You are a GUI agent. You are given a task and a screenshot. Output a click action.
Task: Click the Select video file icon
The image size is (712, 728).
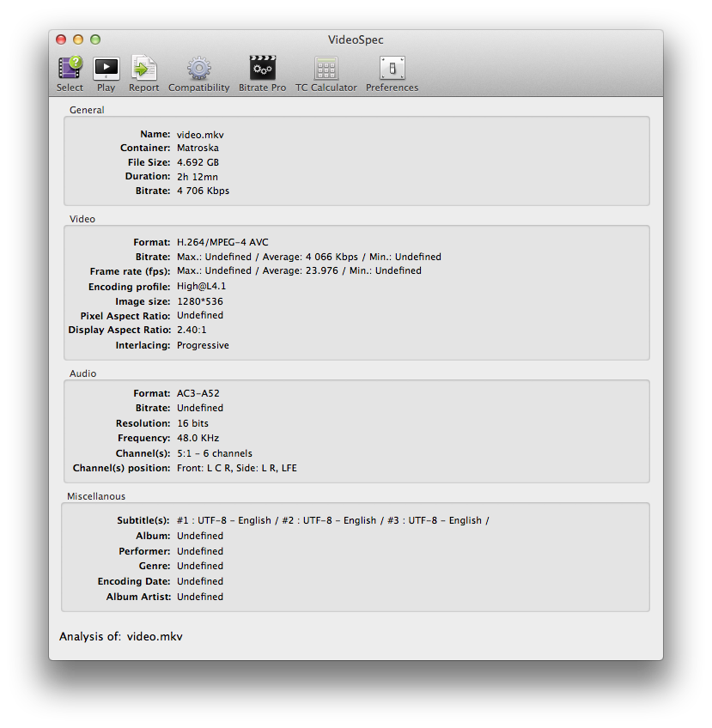(70, 69)
